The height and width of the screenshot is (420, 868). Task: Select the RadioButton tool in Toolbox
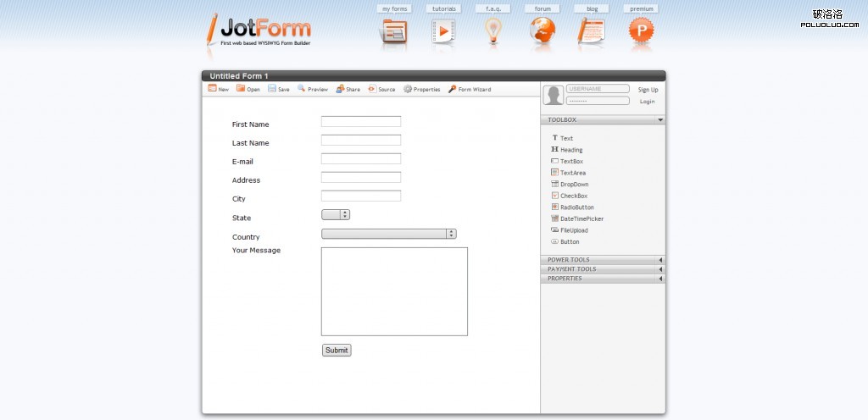coord(576,207)
